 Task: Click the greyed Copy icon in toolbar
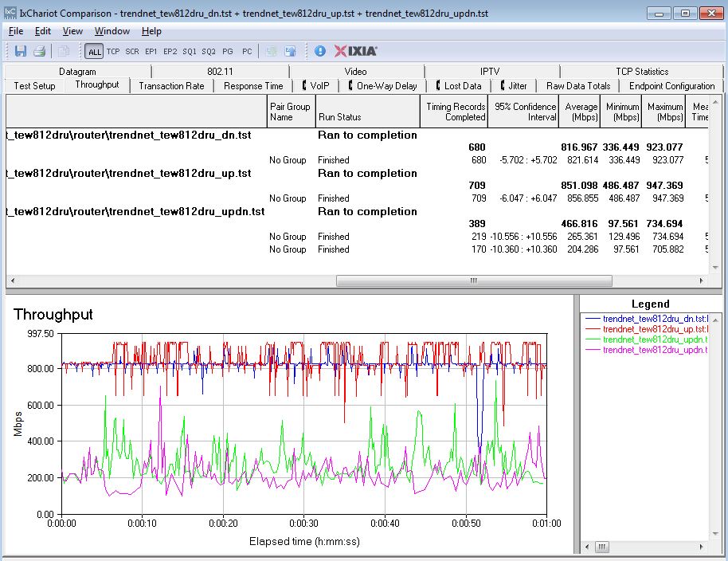(x=64, y=51)
